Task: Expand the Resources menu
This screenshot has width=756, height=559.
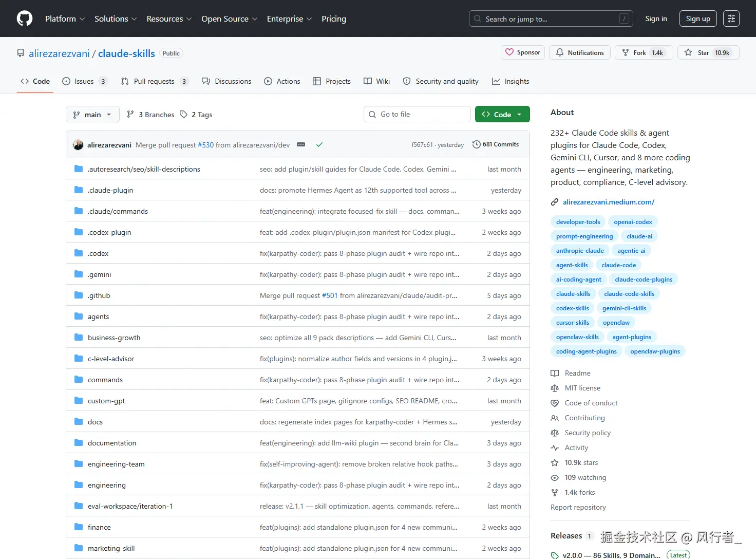Action: pos(169,18)
